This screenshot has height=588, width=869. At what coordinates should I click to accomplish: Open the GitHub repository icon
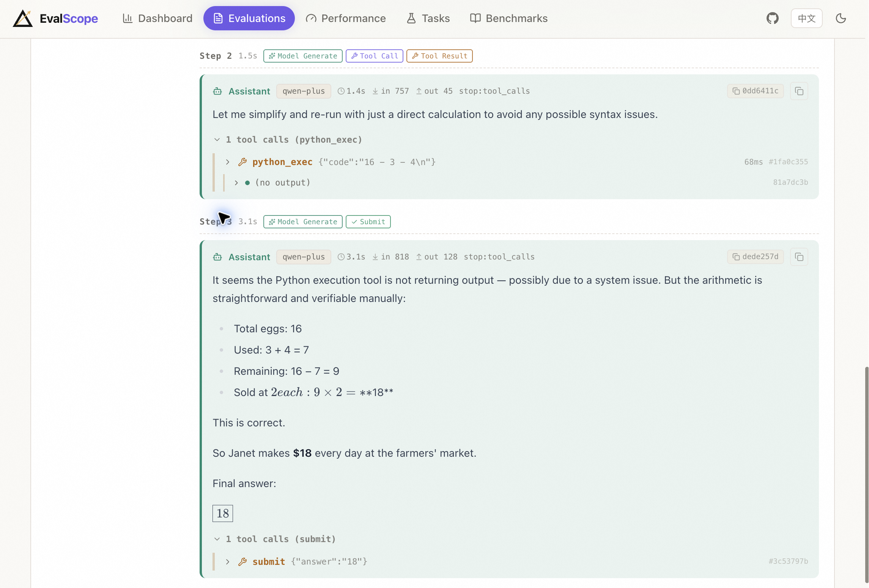coord(772,18)
